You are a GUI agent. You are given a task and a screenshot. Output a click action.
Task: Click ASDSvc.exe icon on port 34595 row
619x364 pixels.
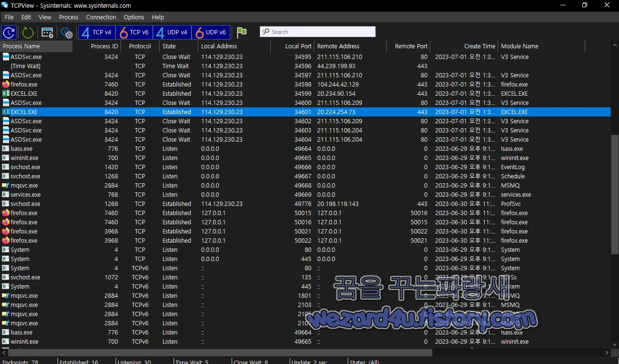6,57
